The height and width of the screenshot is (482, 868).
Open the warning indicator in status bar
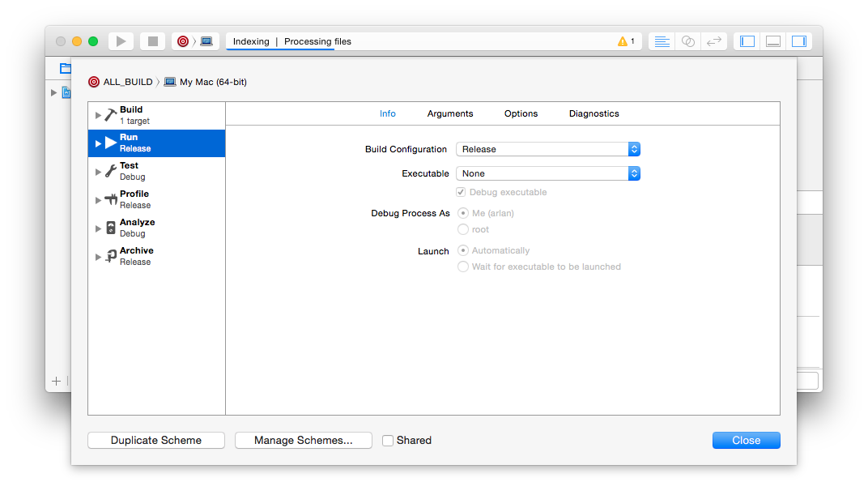tap(626, 41)
